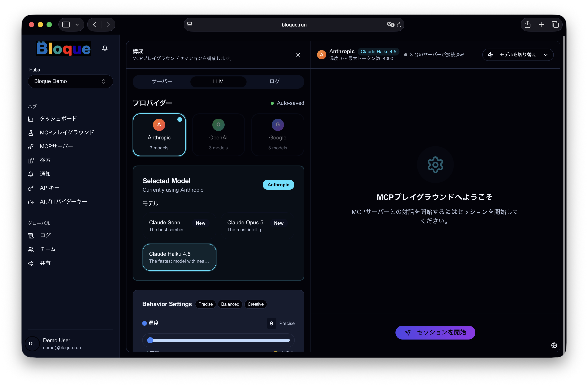Switch to the サーバー tab
This screenshot has width=588, height=386.
[x=162, y=81]
